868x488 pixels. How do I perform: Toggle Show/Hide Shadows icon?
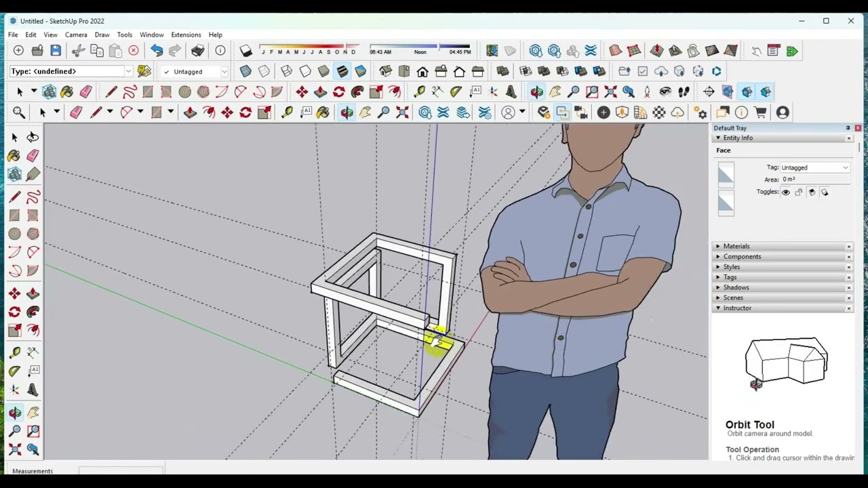click(x=245, y=51)
